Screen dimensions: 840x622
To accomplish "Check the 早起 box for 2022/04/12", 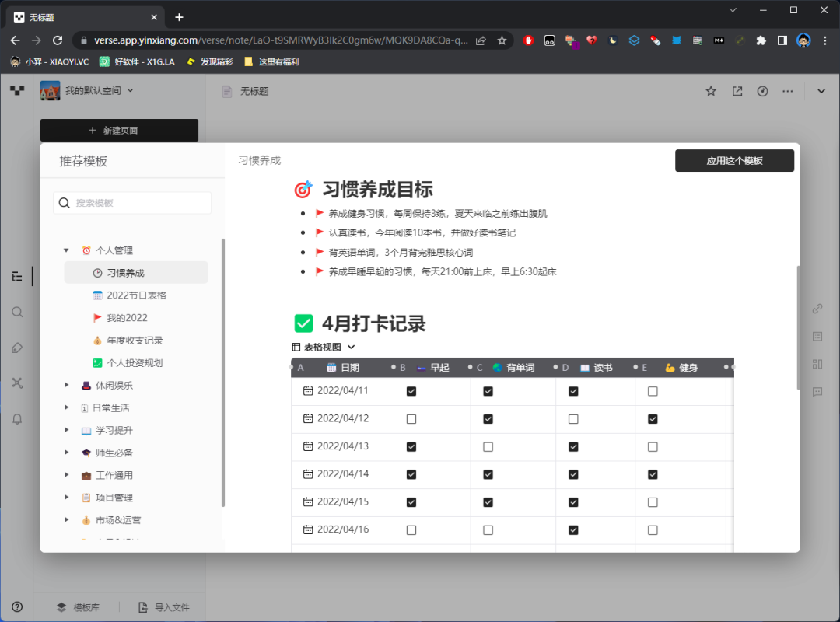I will coord(411,418).
